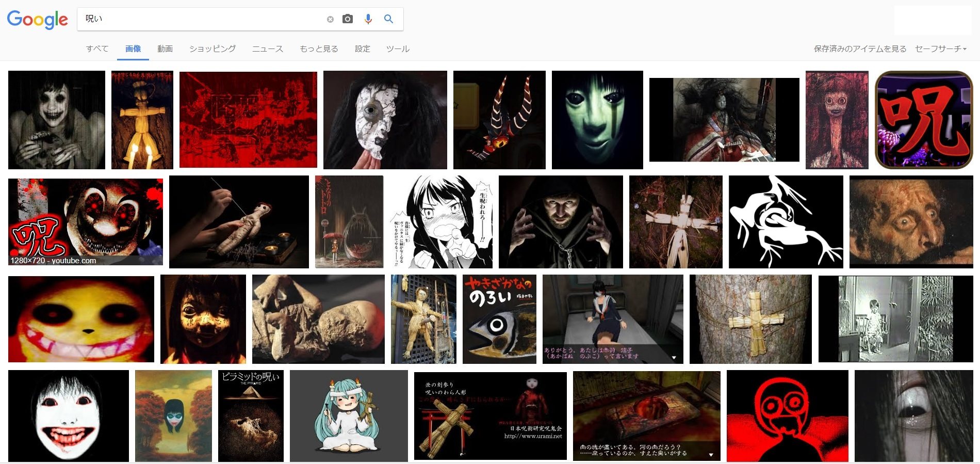Switch to the 動画 tab
Image resolution: width=980 pixels, height=464 pixels.
165,49
